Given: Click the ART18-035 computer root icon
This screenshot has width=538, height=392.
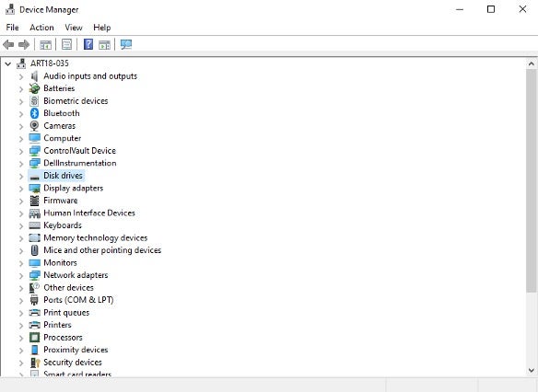Looking at the screenshot, I should 21,63.
